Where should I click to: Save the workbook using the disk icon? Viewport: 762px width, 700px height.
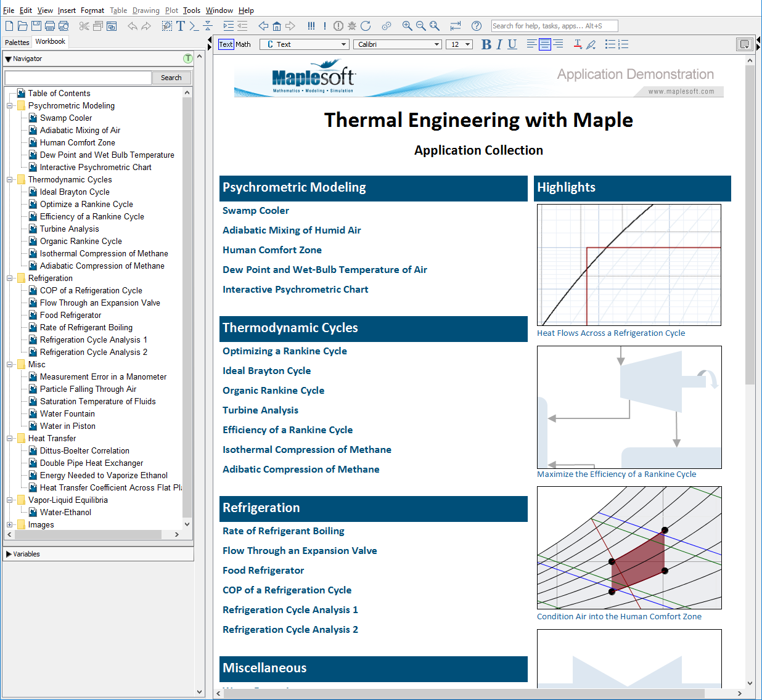pos(36,26)
